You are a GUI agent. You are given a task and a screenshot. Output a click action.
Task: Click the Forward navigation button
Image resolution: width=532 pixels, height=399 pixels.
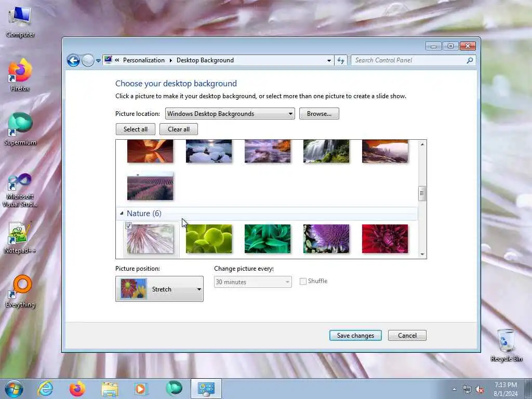pos(87,60)
